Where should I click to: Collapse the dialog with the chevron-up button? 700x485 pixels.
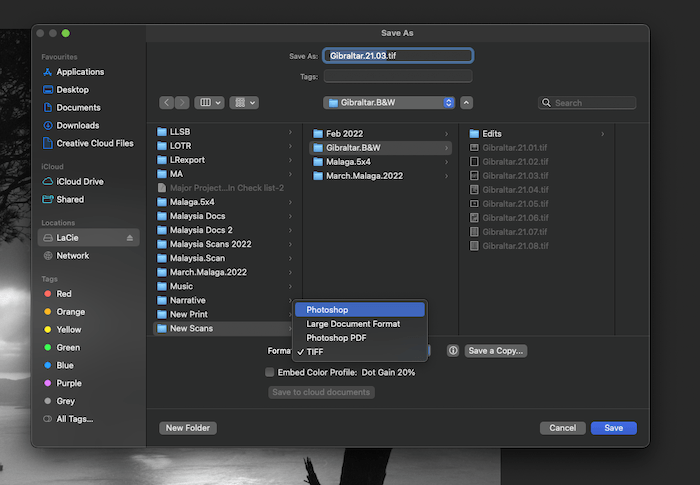coord(466,103)
